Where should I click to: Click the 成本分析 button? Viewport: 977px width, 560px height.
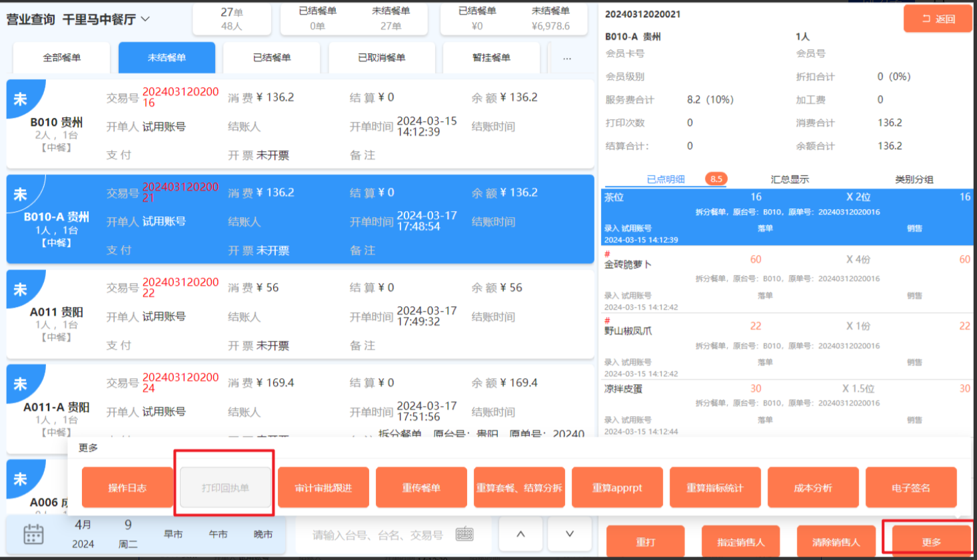[x=813, y=488]
